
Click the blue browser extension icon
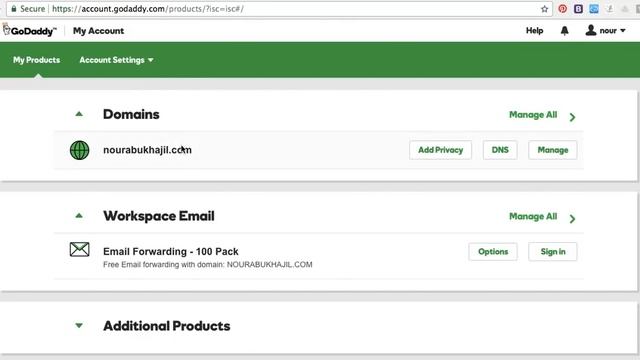(x=594, y=9)
